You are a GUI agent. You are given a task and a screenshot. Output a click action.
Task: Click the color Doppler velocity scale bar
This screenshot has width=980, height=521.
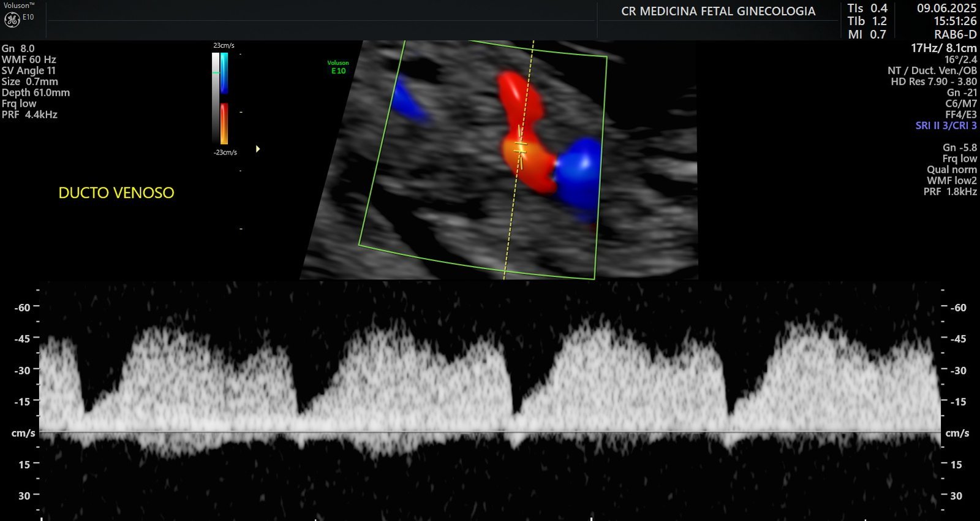point(224,98)
